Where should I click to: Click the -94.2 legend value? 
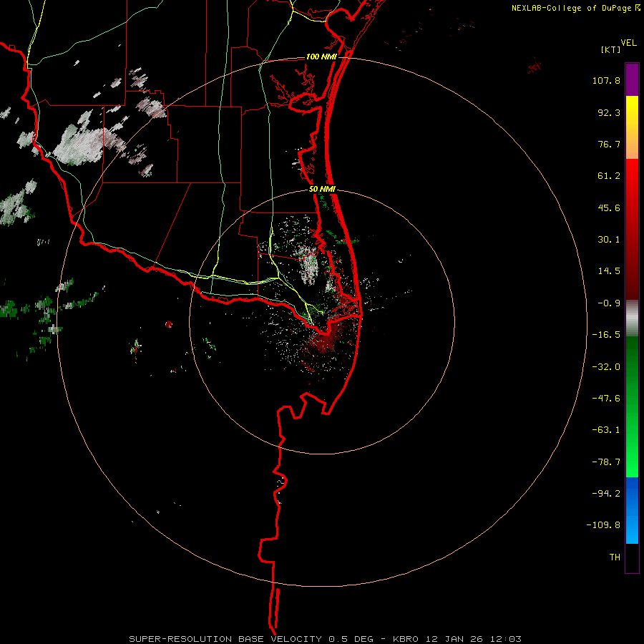pos(606,493)
